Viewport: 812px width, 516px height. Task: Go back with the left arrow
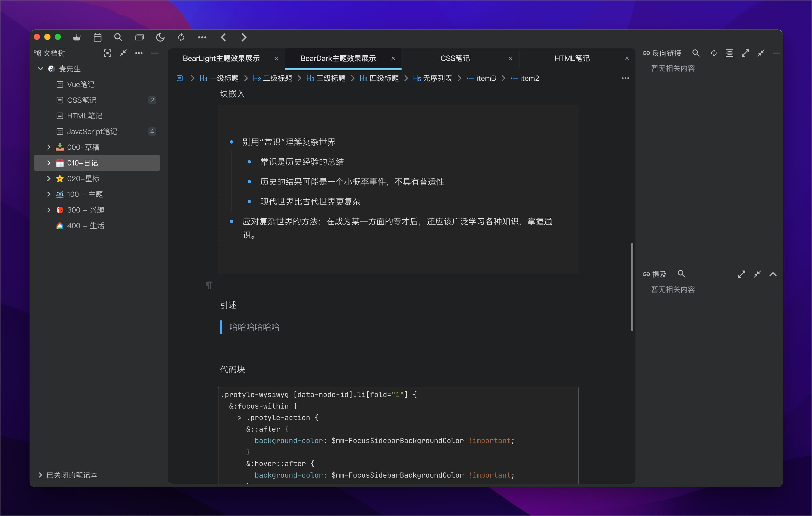223,37
